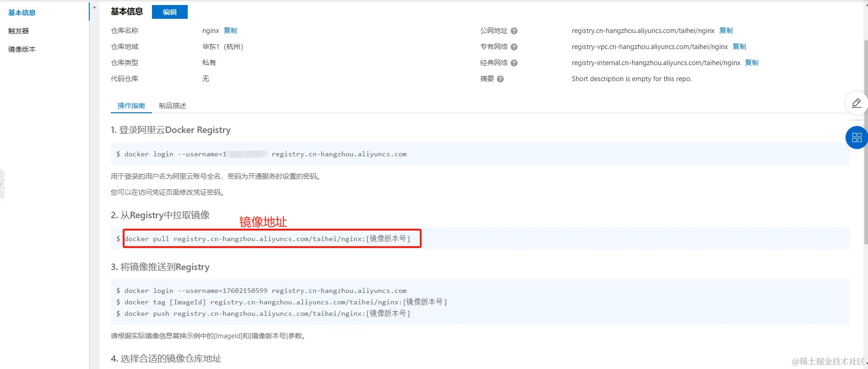Open the 镜像版本 sidebar item
The width and height of the screenshot is (868, 369).
[x=22, y=49]
